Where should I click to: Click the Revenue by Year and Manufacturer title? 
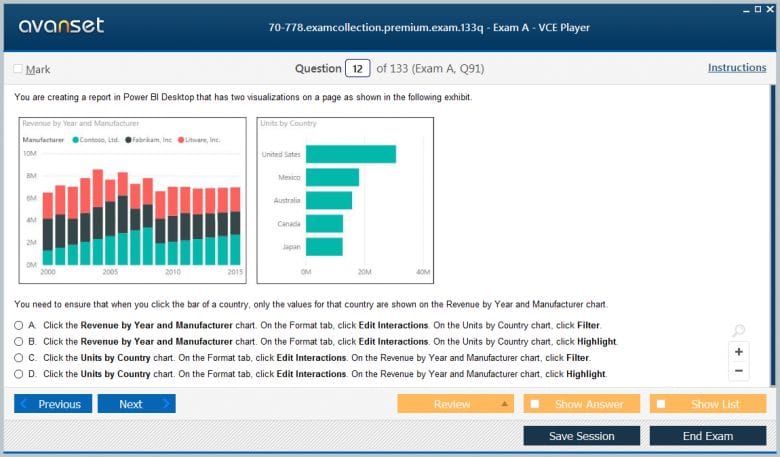tap(81, 123)
